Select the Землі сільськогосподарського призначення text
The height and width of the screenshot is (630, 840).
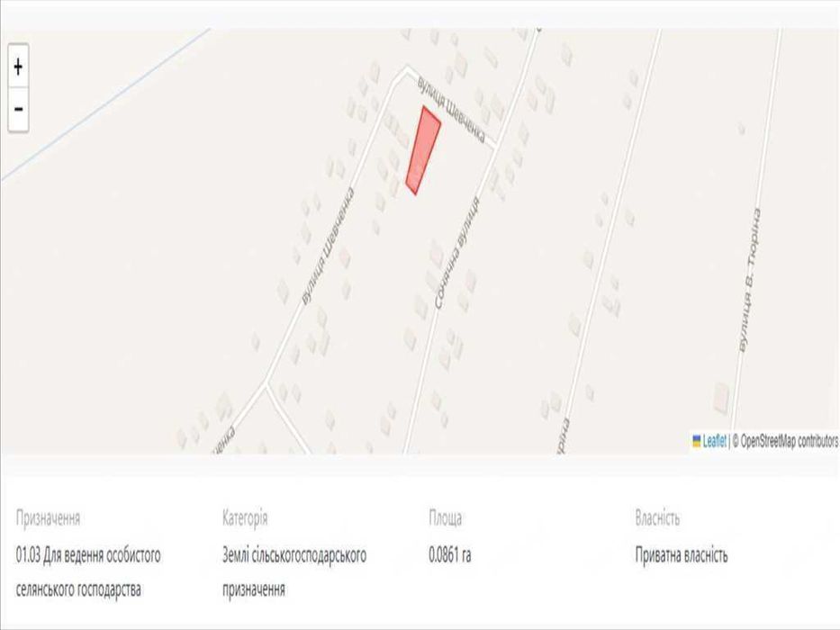coord(294,572)
